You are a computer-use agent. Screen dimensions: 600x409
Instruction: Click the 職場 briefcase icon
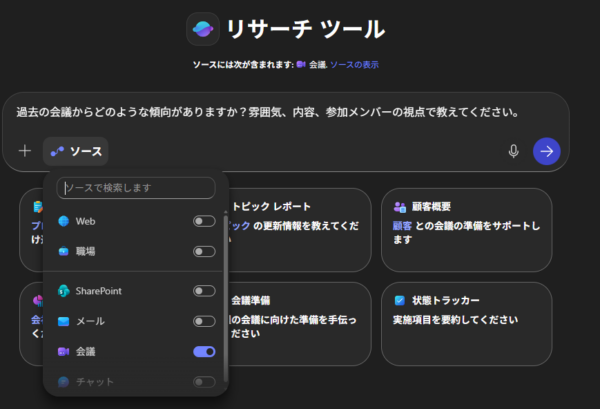[64, 251]
